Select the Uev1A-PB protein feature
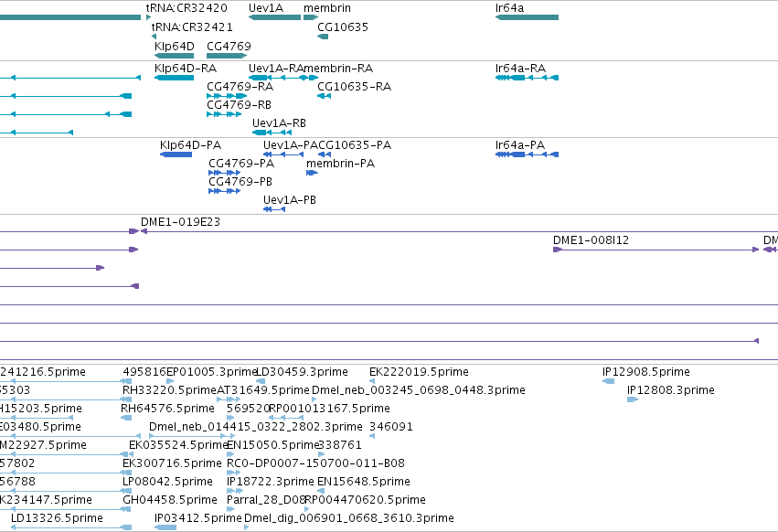Image resolution: width=778 pixels, height=532 pixels. 274,209
